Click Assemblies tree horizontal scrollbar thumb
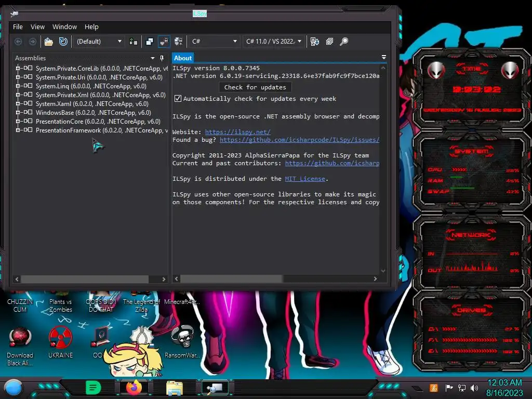Viewport: 532px width, 399px height. 85,279
